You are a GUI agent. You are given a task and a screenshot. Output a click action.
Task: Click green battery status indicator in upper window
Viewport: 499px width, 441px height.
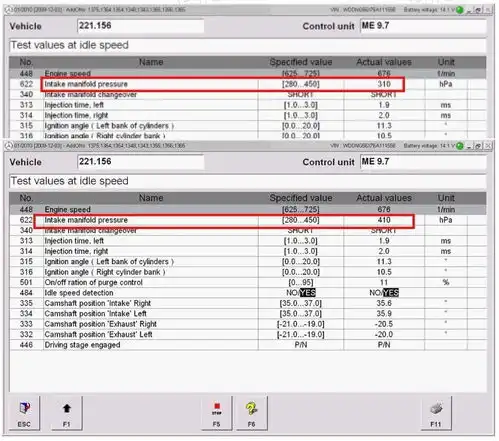460,10
